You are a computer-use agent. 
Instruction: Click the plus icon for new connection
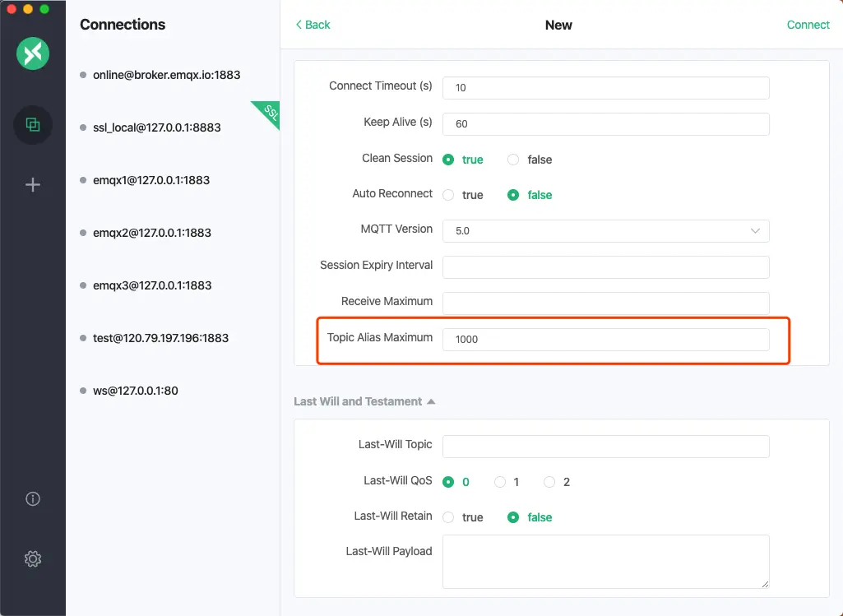[x=33, y=185]
